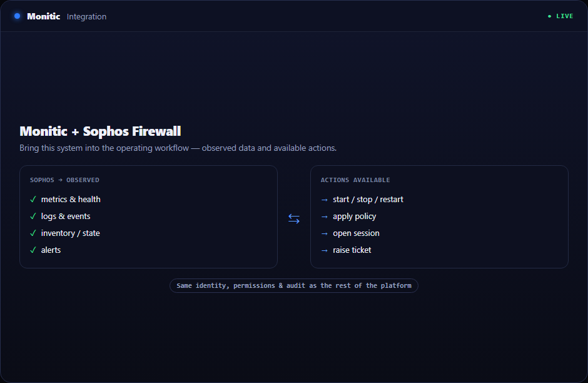Click the LIVE status indicator
Screen dimensions: 588x383
560,16
